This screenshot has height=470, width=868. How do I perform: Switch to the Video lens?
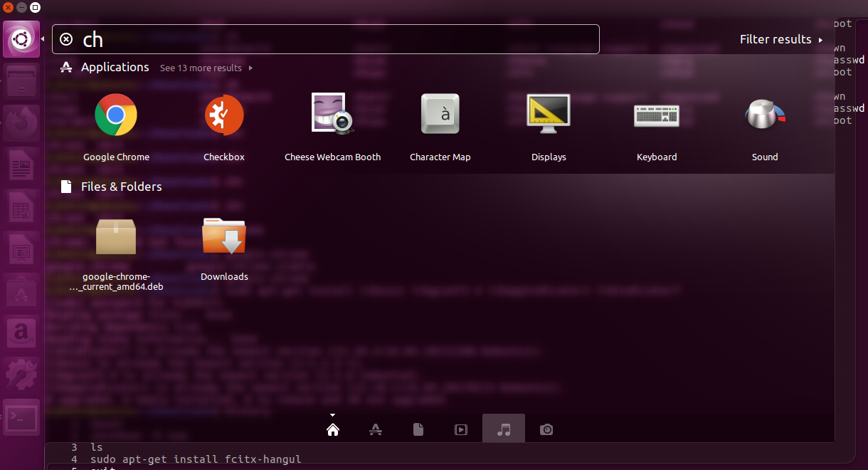click(461, 429)
